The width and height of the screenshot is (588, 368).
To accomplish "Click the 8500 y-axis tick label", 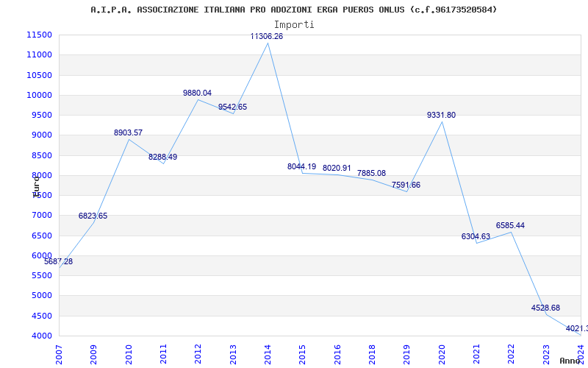I will coord(41,155).
